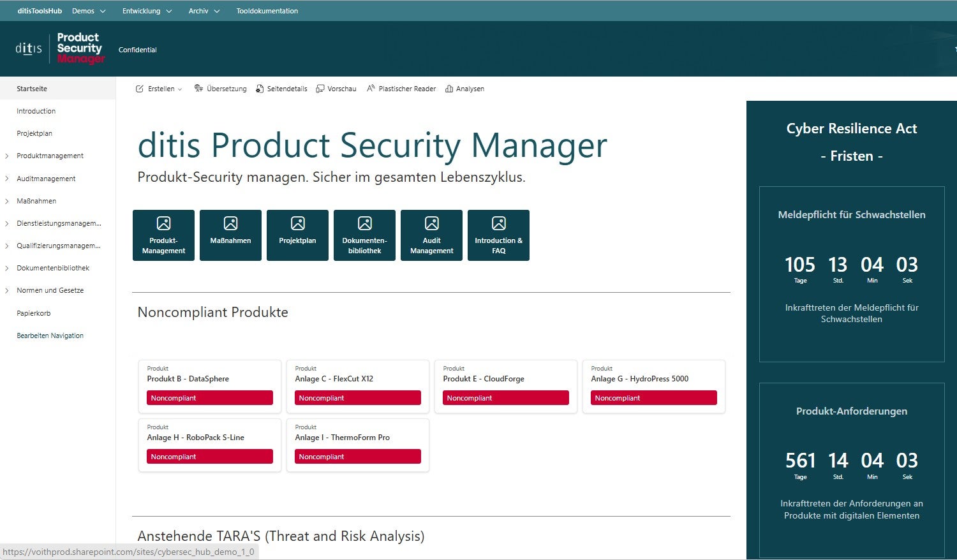957x560 pixels.
Task: Expand the Erstellen dropdown arrow
Action: (180, 89)
